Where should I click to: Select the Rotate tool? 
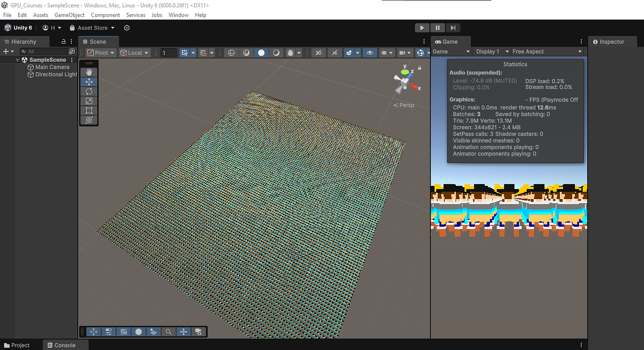pyautogui.click(x=89, y=92)
